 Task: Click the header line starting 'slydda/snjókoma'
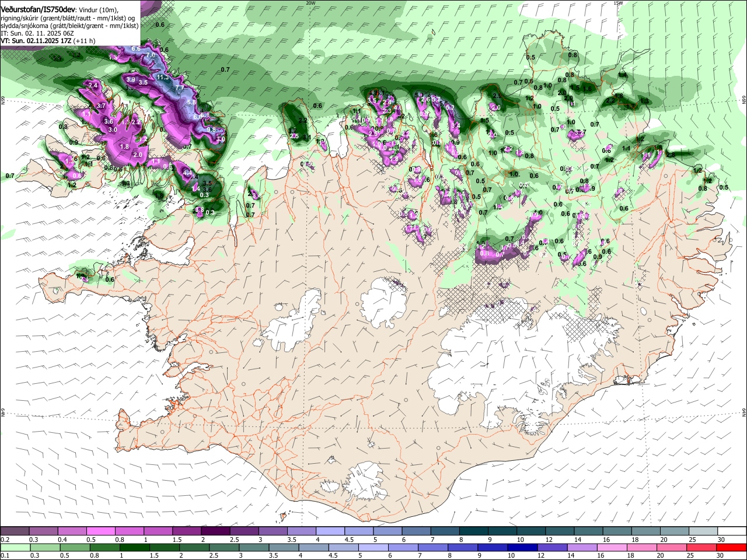point(69,26)
